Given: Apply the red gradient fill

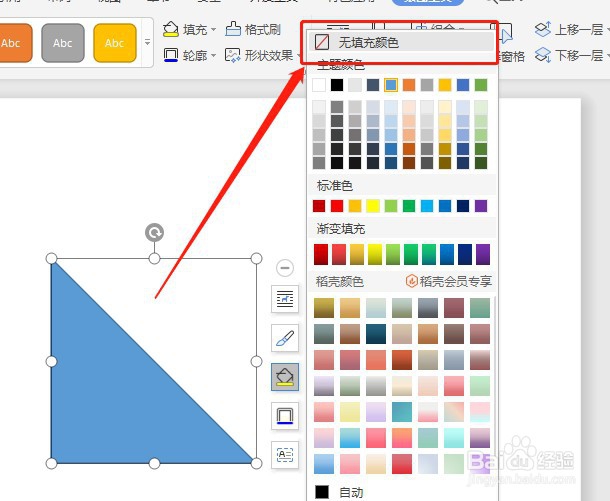Looking at the screenshot, I should (321, 254).
